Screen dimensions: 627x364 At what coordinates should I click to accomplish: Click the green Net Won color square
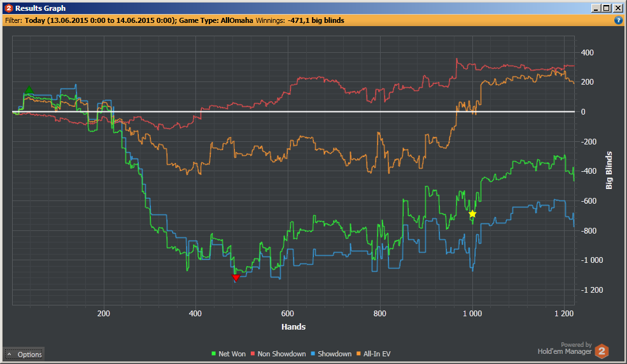pos(214,354)
